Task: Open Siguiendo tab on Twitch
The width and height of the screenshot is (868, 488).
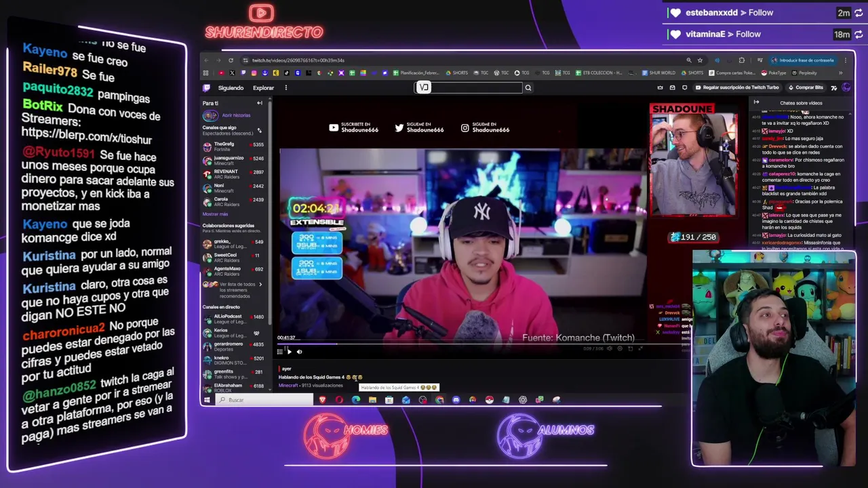Action: pyautogui.click(x=231, y=87)
